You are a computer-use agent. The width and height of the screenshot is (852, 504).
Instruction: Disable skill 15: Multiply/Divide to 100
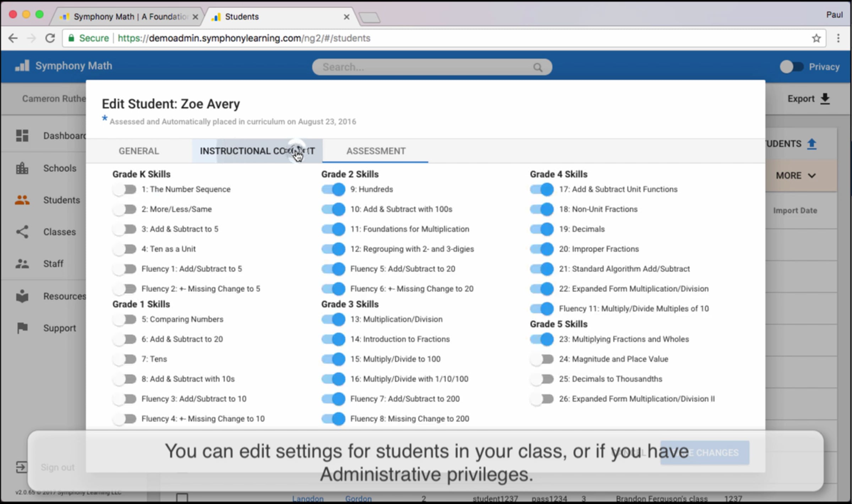(x=333, y=359)
